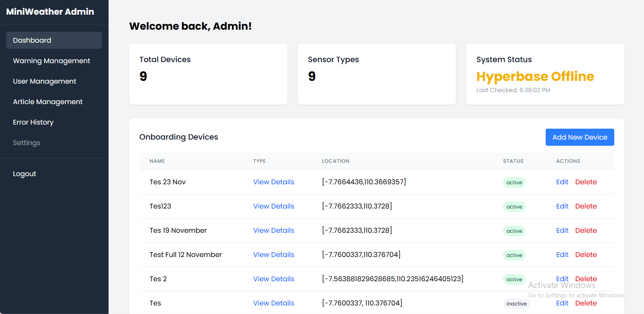Viewport: 644px width, 314px height.
Task: Go to Warning Management page
Action: pos(52,61)
